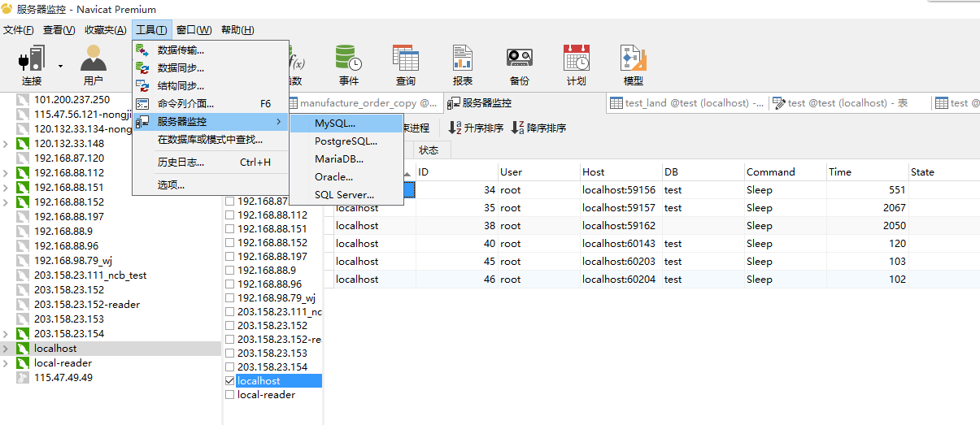Click the 升序排序 ascending sort button
Screen dimensions: 980x425
(476, 128)
